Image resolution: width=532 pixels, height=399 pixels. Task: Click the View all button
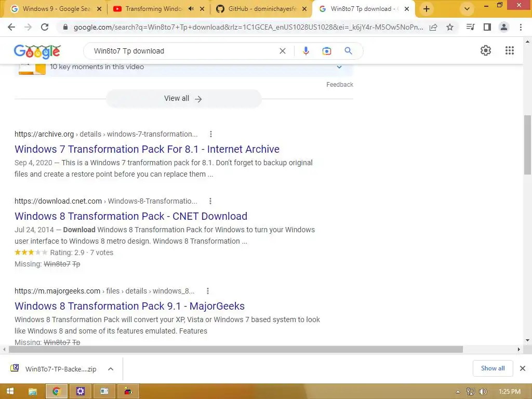pyautogui.click(x=183, y=98)
